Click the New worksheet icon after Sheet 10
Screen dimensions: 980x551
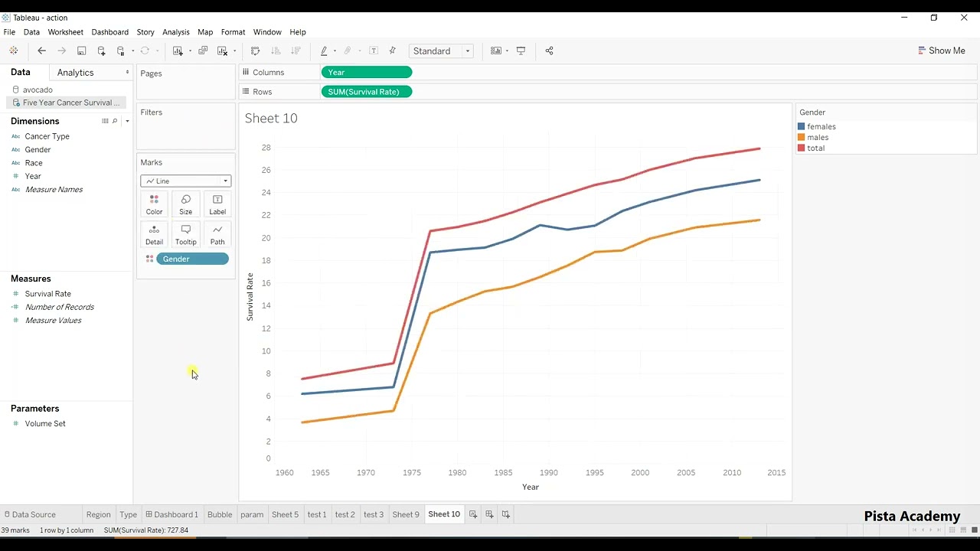(x=473, y=514)
